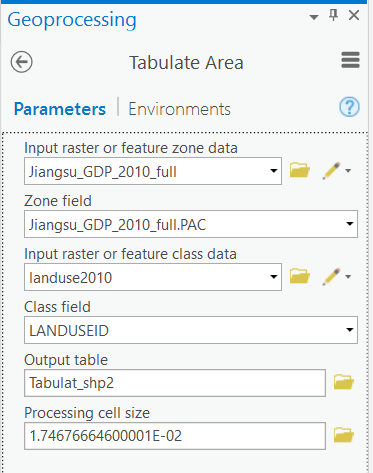This screenshot has width=373, height=473.
Task: Switch to the Environments tab
Action: click(179, 109)
